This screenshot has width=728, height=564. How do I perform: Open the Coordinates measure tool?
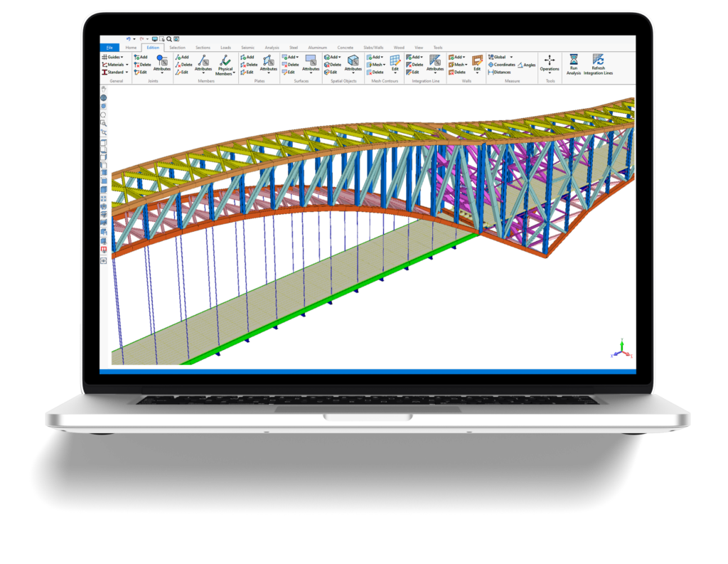(503, 65)
